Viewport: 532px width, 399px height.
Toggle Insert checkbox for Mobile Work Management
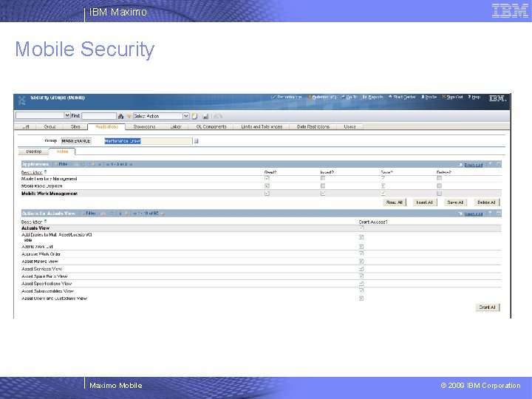323,194
